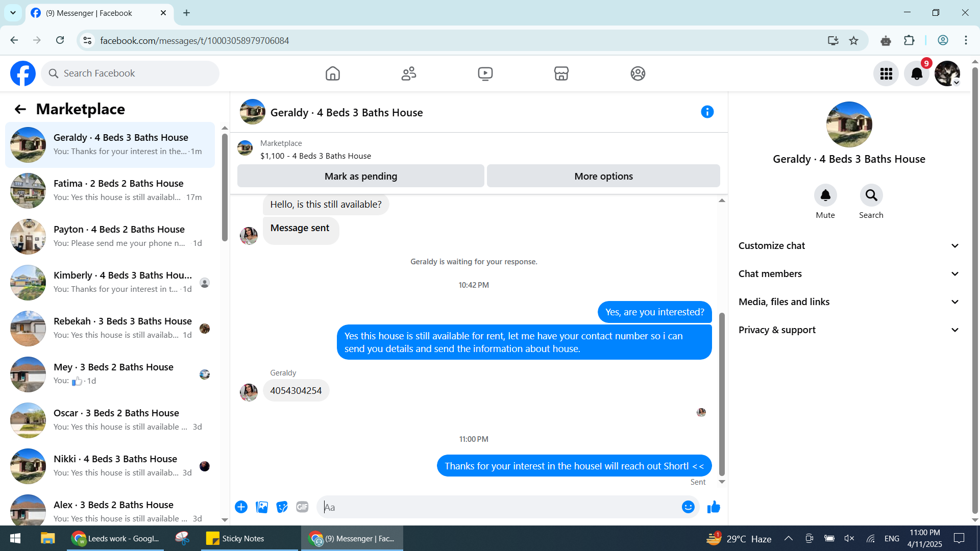Expand Customize chat section

coord(849,245)
